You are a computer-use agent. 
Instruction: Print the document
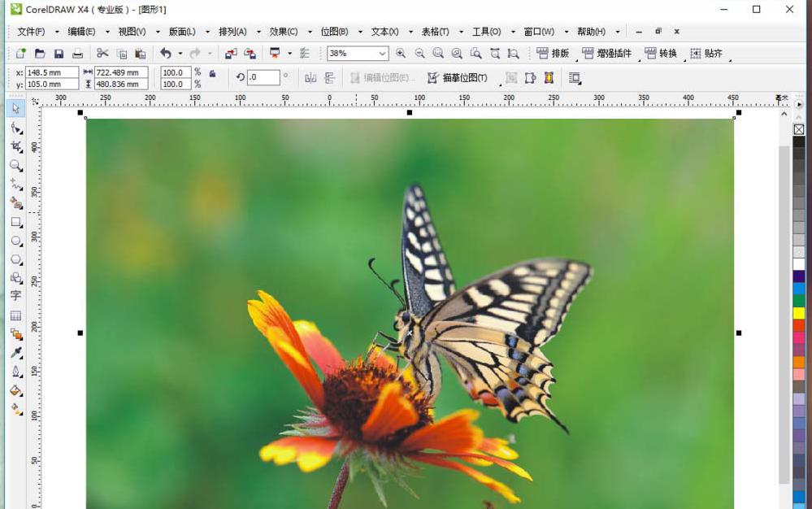[x=78, y=54]
